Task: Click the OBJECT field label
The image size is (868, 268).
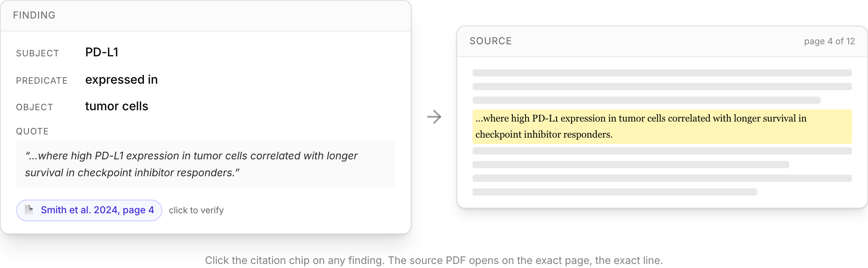Action: pyautogui.click(x=35, y=107)
